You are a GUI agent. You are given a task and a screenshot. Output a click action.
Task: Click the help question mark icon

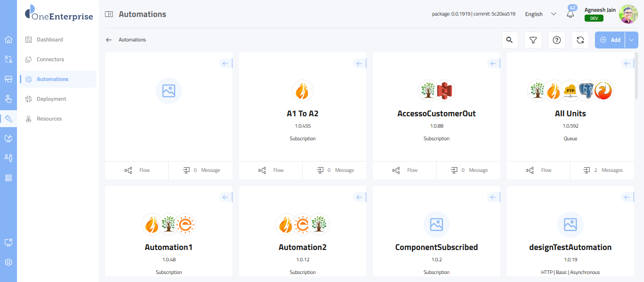[556, 40]
